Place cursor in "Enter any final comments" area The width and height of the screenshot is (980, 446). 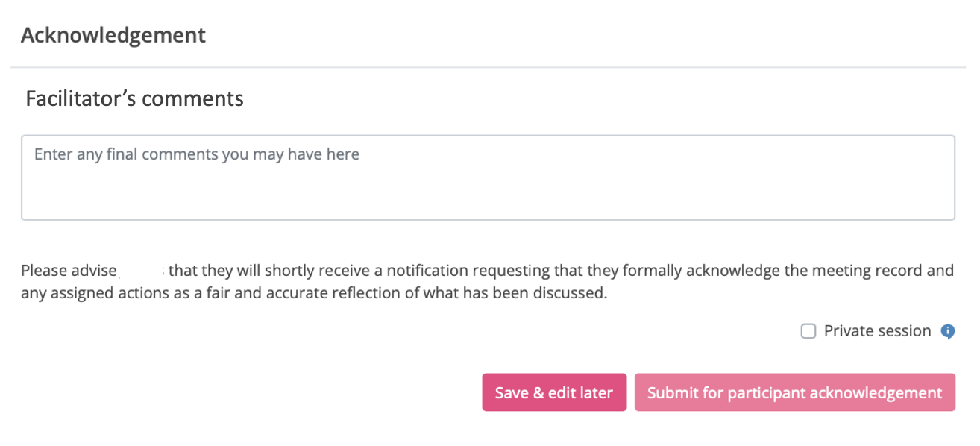(x=197, y=155)
